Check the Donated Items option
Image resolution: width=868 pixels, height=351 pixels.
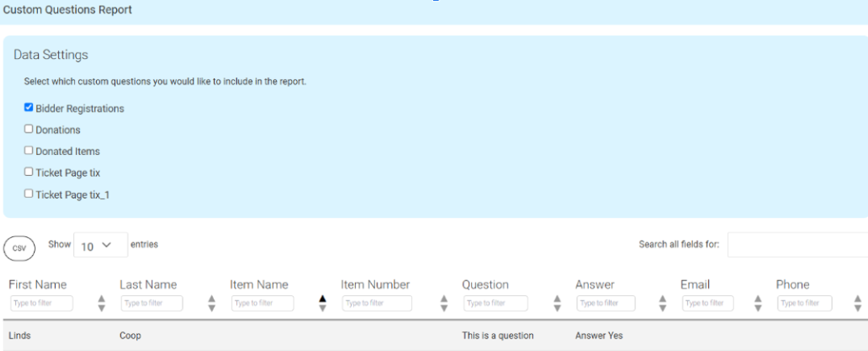pyautogui.click(x=29, y=150)
